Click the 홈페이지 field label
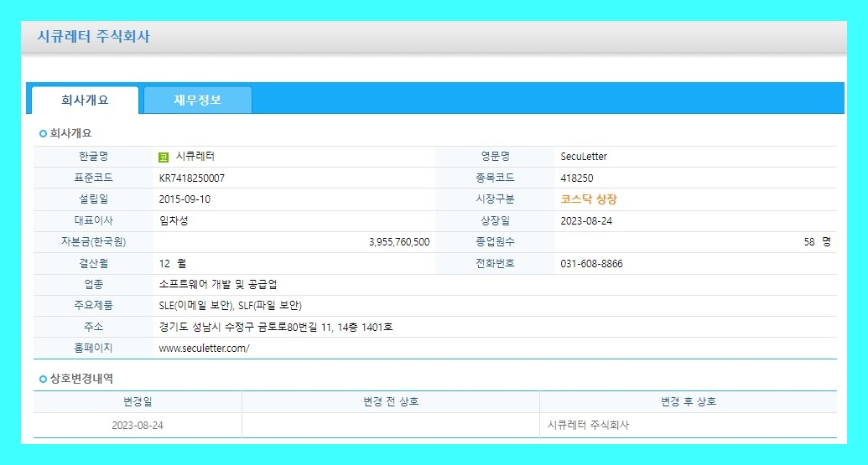 [x=93, y=348]
